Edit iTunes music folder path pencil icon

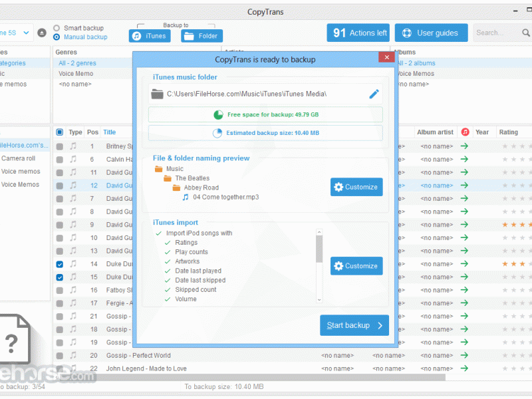point(374,94)
